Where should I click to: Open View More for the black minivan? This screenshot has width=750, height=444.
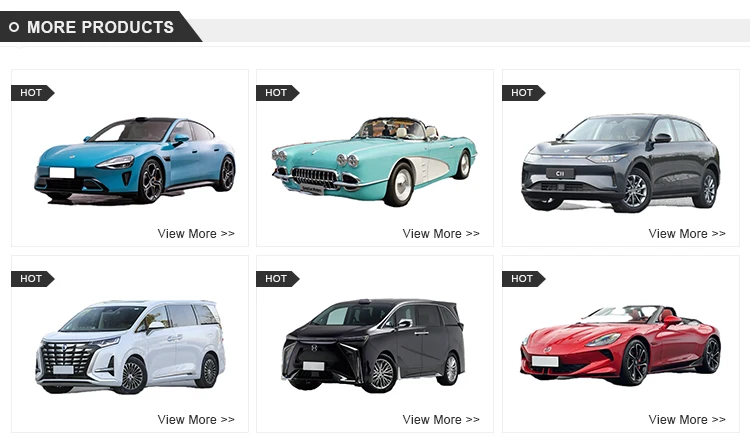point(441,420)
